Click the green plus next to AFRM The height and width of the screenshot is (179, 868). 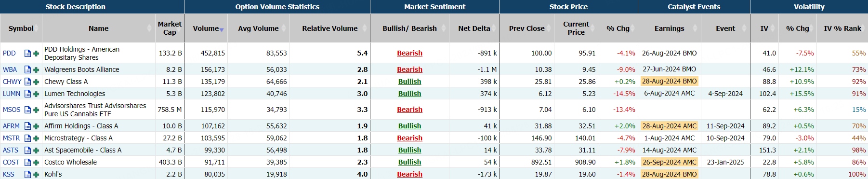(36, 126)
